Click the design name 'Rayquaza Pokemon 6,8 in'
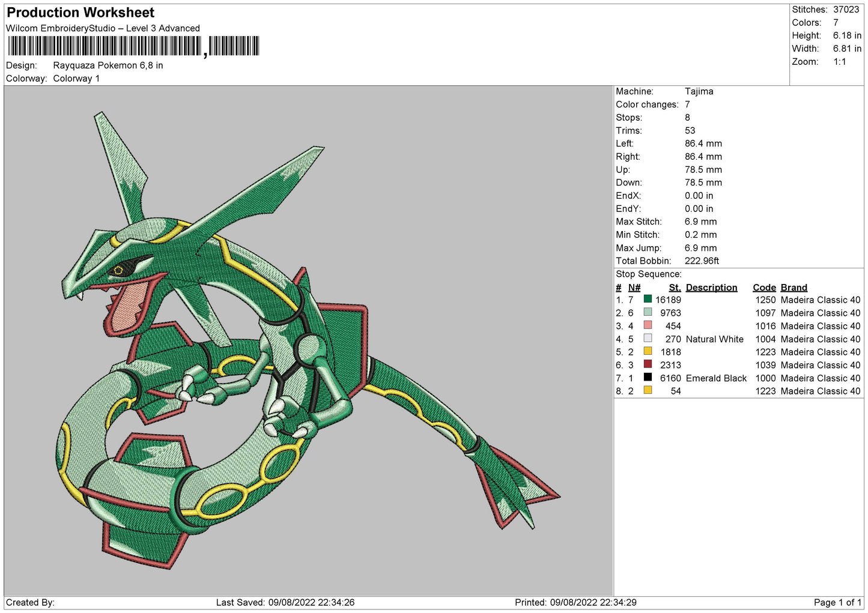Image resolution: width=868 pixels, height=613 pixels. pyautogui.click(x=108, y=65)
